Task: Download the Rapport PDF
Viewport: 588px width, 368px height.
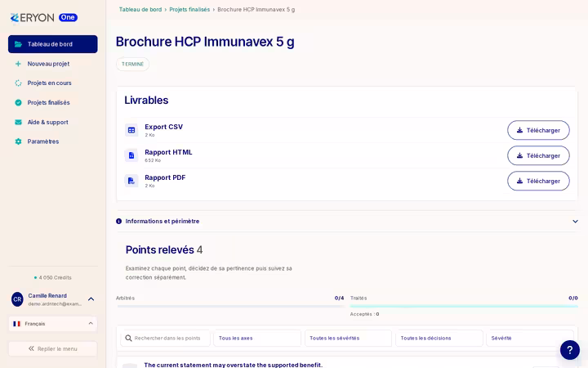Action: point(538,181)
